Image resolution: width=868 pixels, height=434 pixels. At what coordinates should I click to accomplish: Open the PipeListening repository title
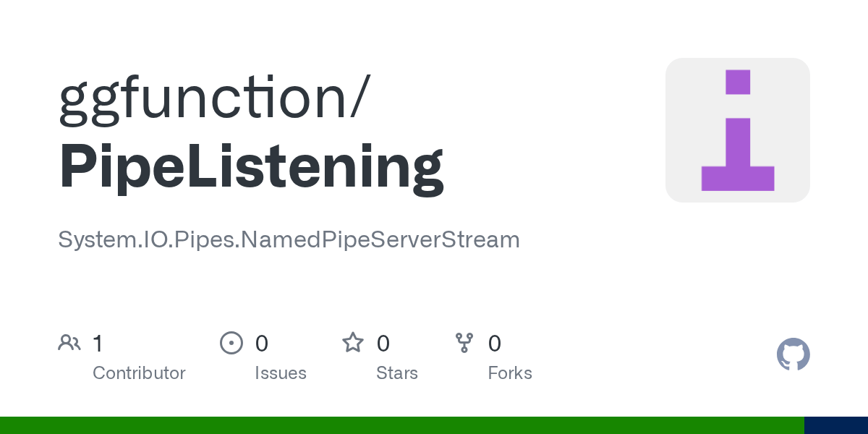point(252,168)
